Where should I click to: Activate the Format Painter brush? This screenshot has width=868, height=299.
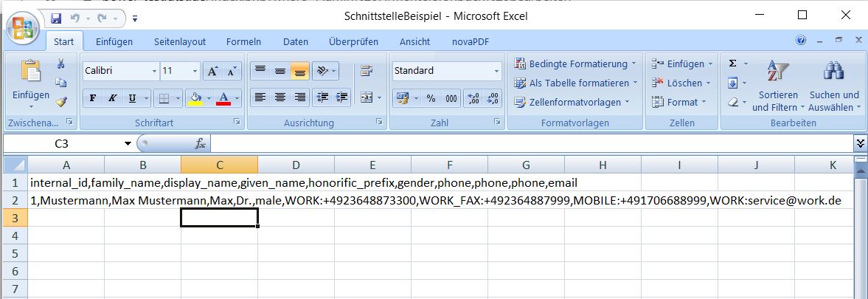coord(61,101)
